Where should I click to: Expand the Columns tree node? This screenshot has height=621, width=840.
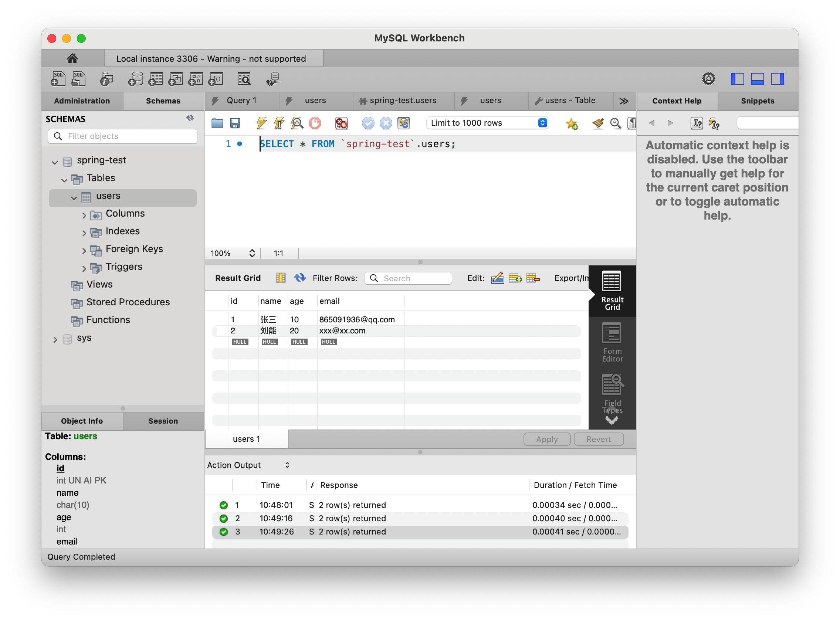tap(84, 216)
